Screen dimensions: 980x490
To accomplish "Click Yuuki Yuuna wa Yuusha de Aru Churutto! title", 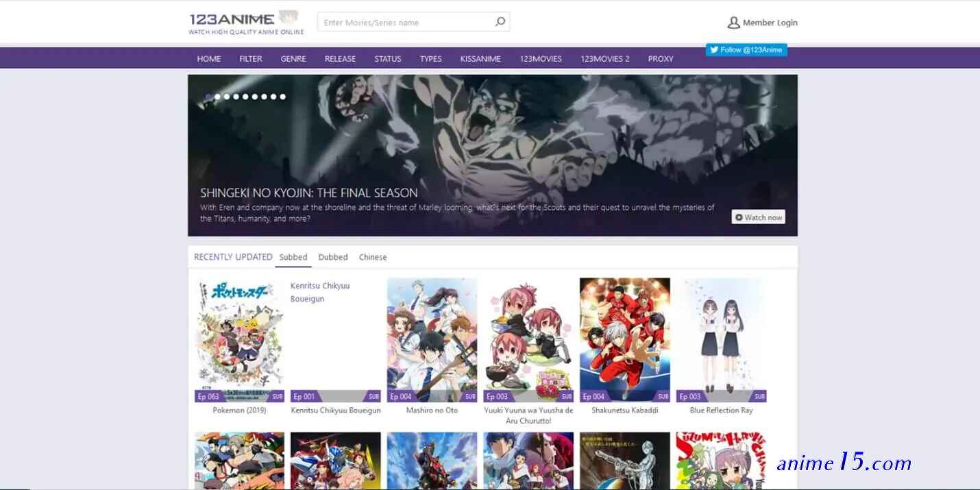I will pyautogui.click(x=528, y=415).
